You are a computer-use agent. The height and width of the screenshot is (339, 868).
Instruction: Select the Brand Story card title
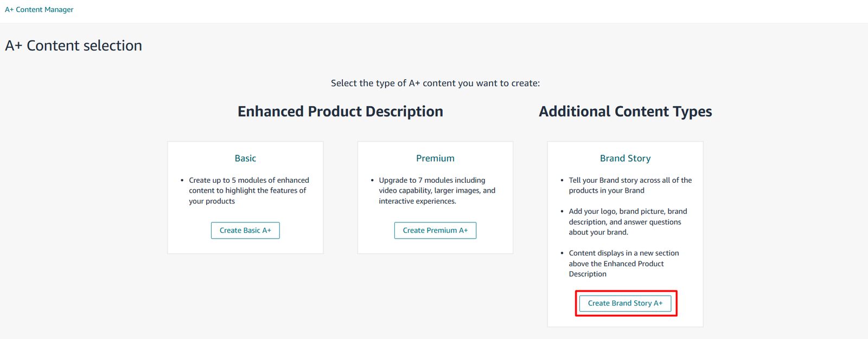(x=625, y=158)
